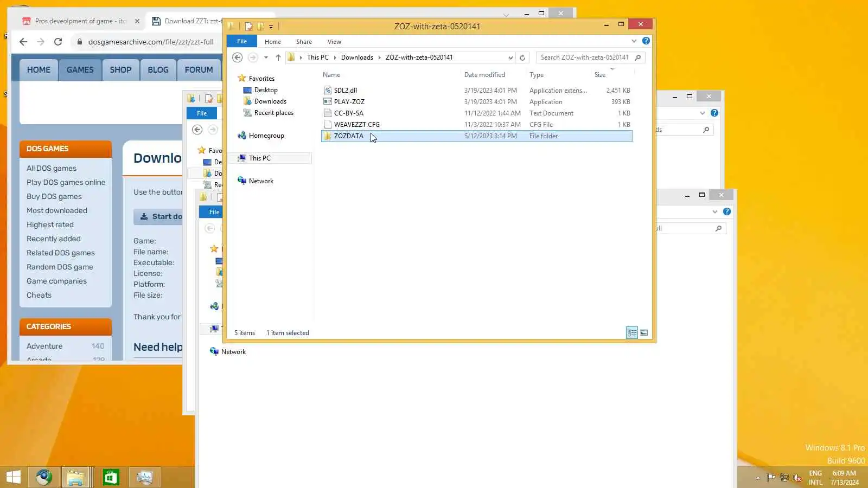This screenshot has width=868, height=488.
Task: Open BLOG in the website navigation
Action: click(158, 70)
